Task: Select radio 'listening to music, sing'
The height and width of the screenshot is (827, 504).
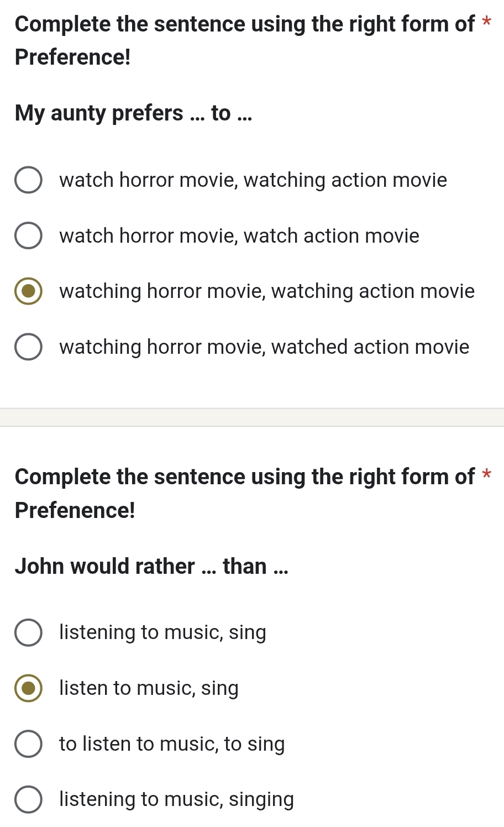Action: [x=28, y=632]
